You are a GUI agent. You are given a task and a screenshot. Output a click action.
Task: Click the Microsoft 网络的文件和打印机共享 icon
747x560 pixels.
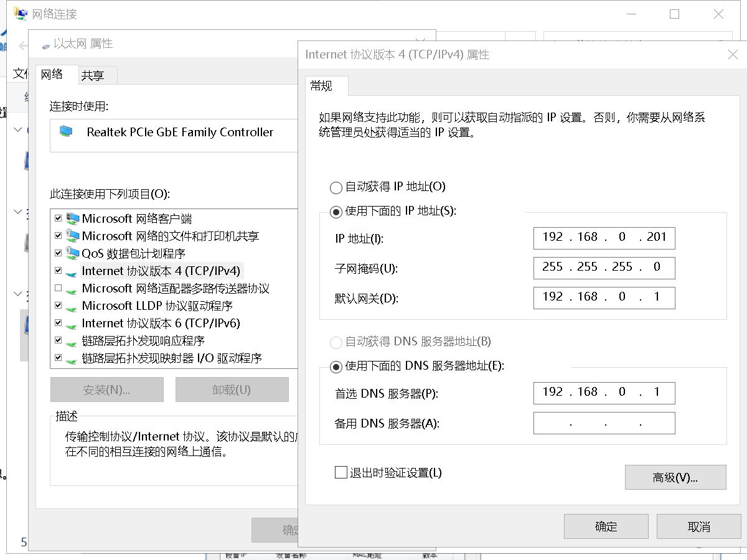coord(73,236)
